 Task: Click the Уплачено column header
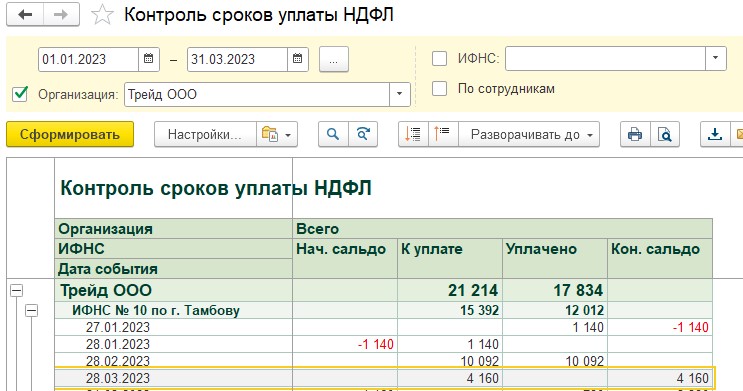click(x=555, y=258)
